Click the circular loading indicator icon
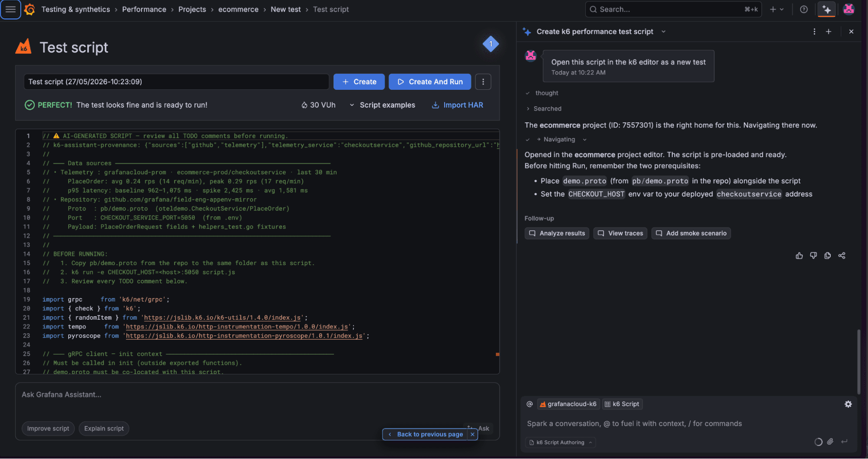The height and width of the screenshot is (459, 868). click(818, 442)
